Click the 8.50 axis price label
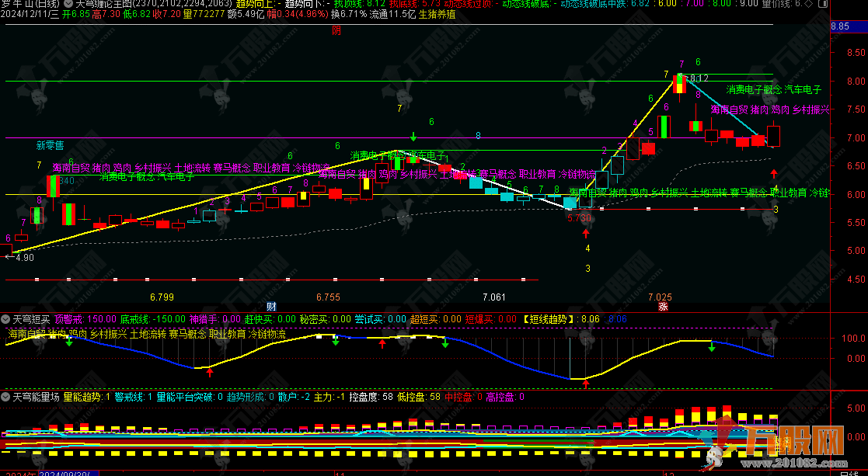 [x=856, y=53]
